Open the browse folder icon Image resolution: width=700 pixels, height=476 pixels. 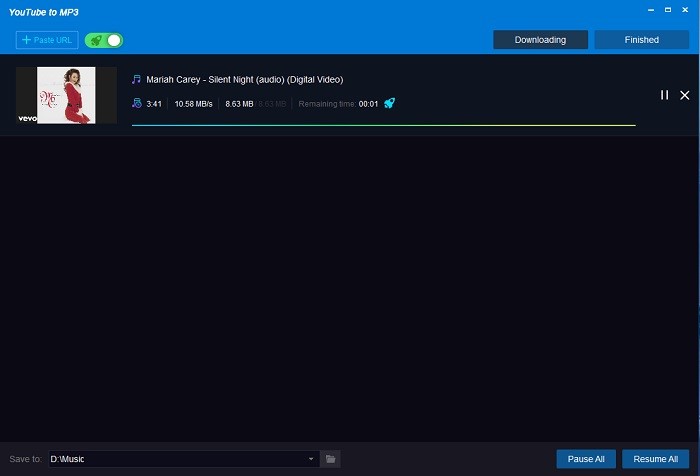[x=330, y=459]
